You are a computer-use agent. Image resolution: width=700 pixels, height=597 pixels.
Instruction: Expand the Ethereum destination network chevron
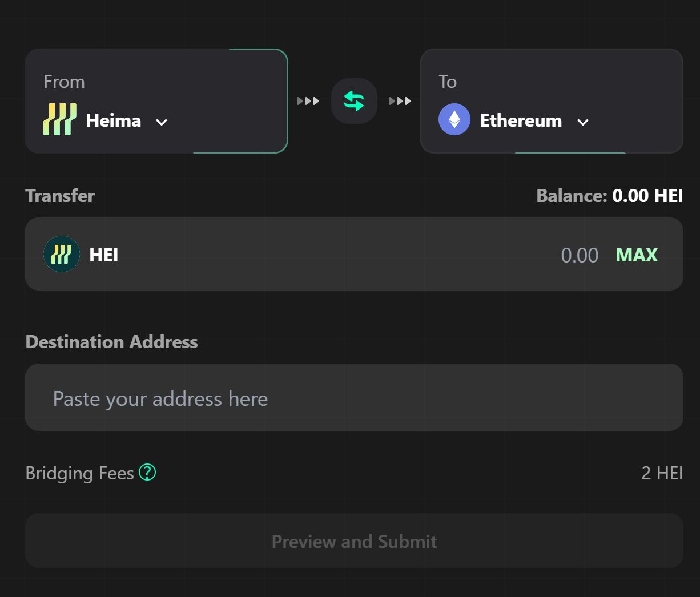point(582,122)
